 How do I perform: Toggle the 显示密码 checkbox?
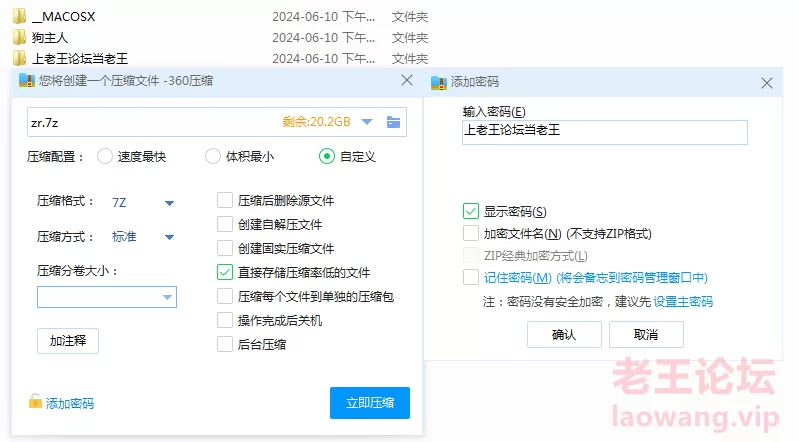coord(471,211)
